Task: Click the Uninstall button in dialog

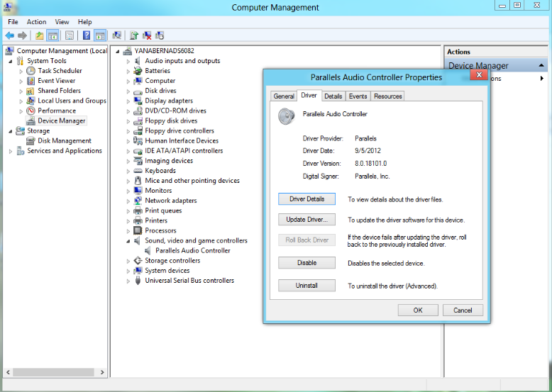Action: click(x=307, y=286)
